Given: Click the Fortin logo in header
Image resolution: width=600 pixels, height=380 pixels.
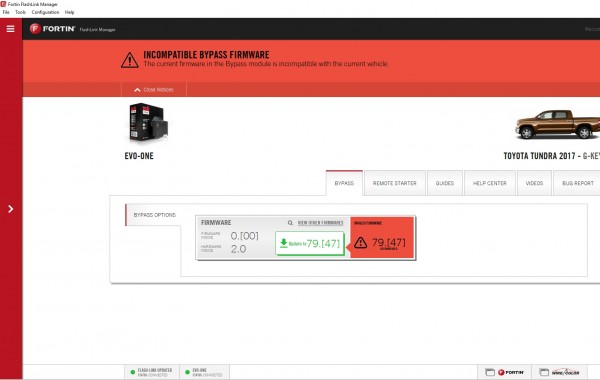Looking at the screenshot, I should pos(52,29).
